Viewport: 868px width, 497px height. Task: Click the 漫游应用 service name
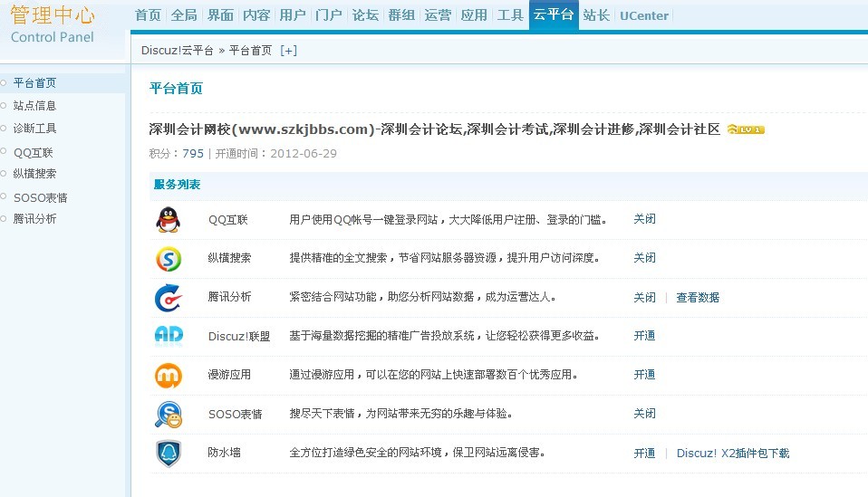[229, 374]
